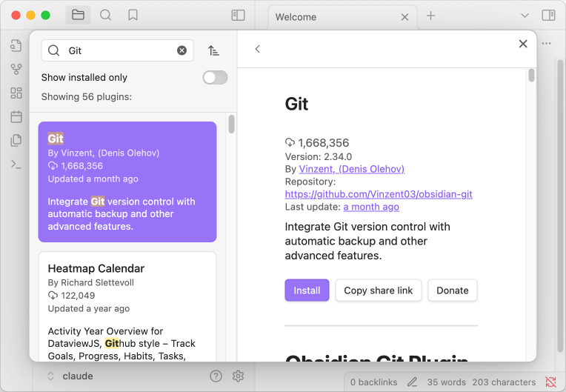Open today's daily note calendar icon

[x=16, y=116]
